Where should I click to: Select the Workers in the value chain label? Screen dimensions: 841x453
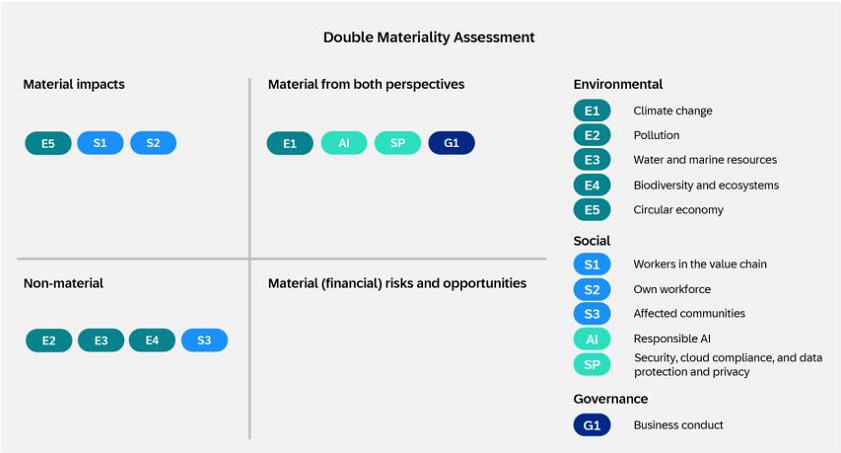click(700, 264)
